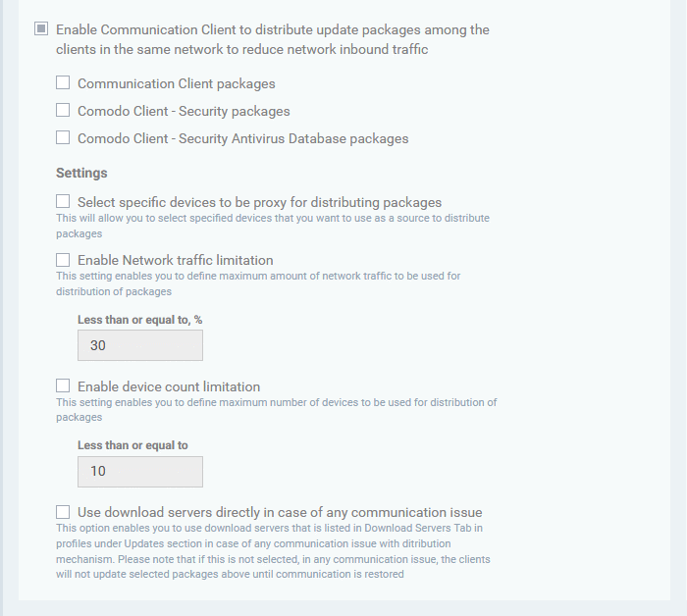This screenshot has width=687, height=616.
Task: Tick the Enable device count limitation checkbox
Action: pos(63,385)
